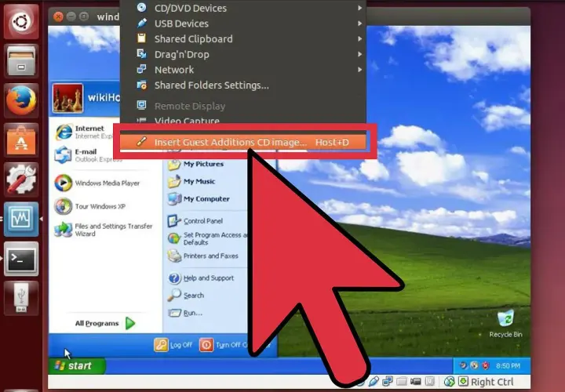
Task: Expand the Shared Clipboard submenu arrow
Action: 359,38
